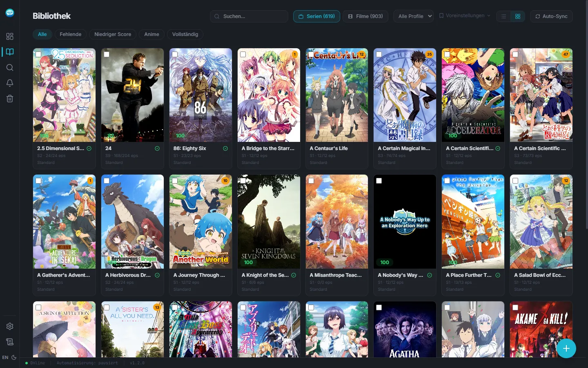Select the A Salad Bowl of Ecc... checkbox
The height and width of the screenshot is (368, 588).
[515, 180]
